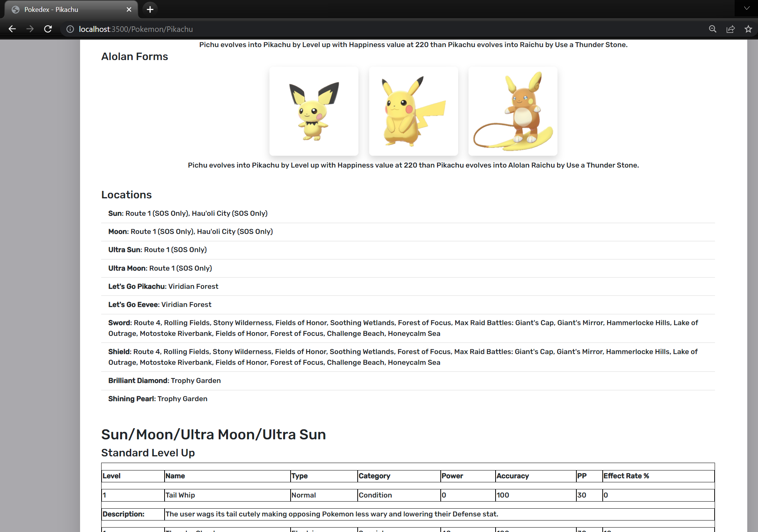Image resolution: width=758 pixels, height=532 pixels.
Task: Navigate forward in browser history
Action: tap(30, 29)
